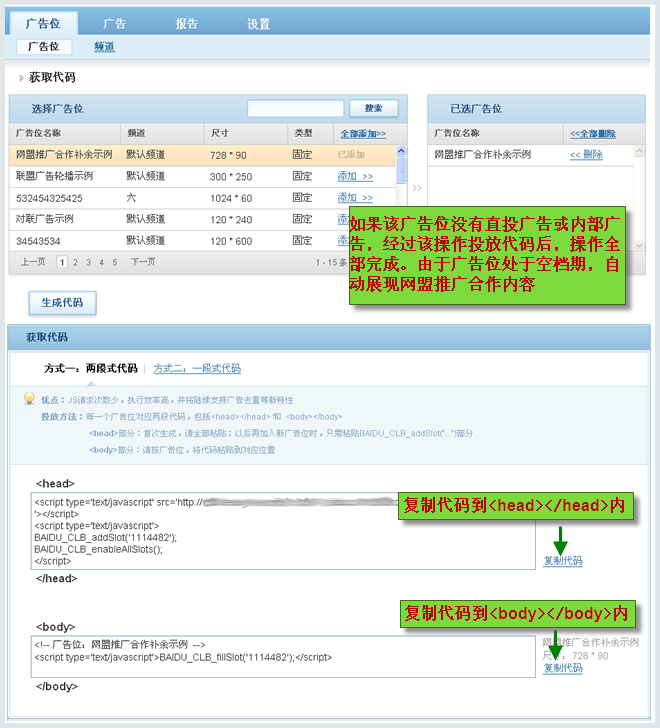Select the 广告位 sub-tab

(x=44, y=46)
